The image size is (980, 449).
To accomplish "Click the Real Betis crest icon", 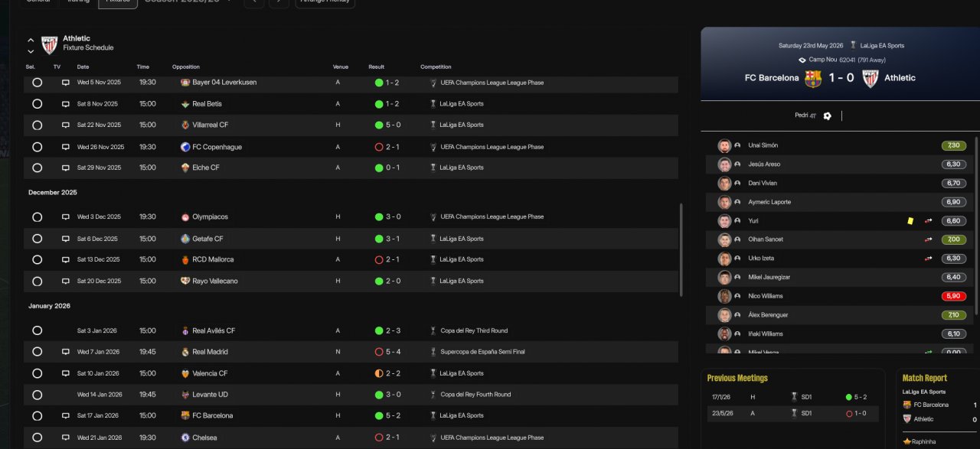I will click(x=185, y=103).
